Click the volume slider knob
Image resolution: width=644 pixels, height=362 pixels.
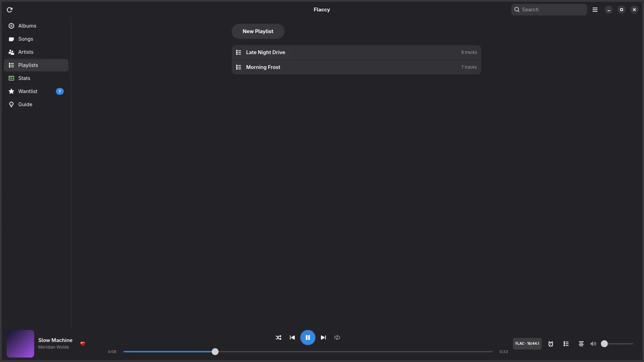point(604,344)
